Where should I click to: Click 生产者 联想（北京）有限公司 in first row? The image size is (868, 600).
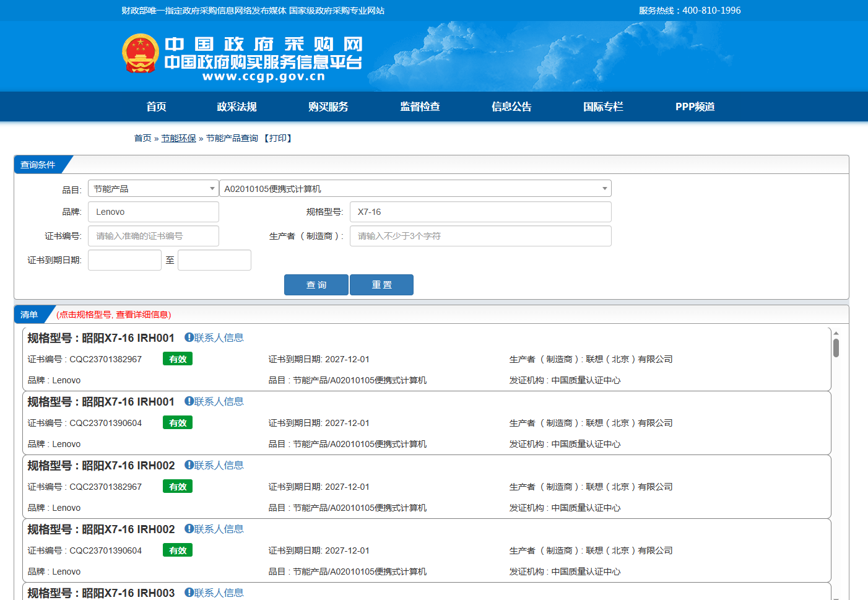tap(591, 359)
